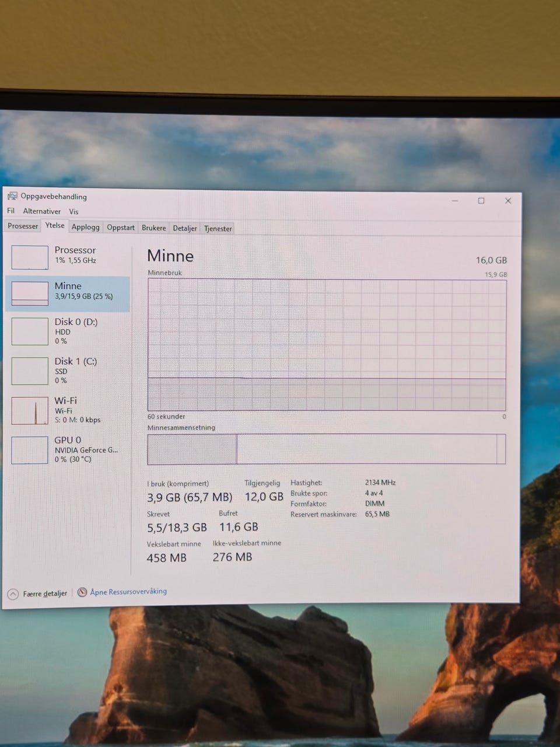
Task: Click the Minnebruk usage graph
Action: coord(327,345)
